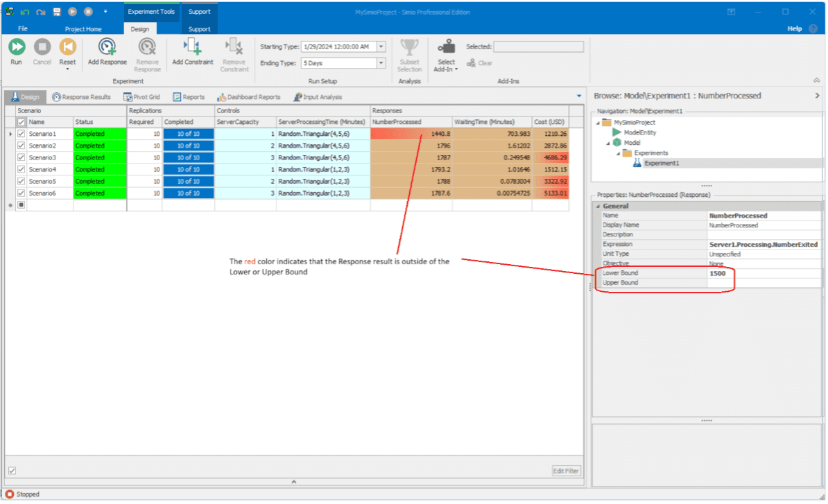Click the Add Response icon
Screen dimensions: 828x504
(107, 47)
